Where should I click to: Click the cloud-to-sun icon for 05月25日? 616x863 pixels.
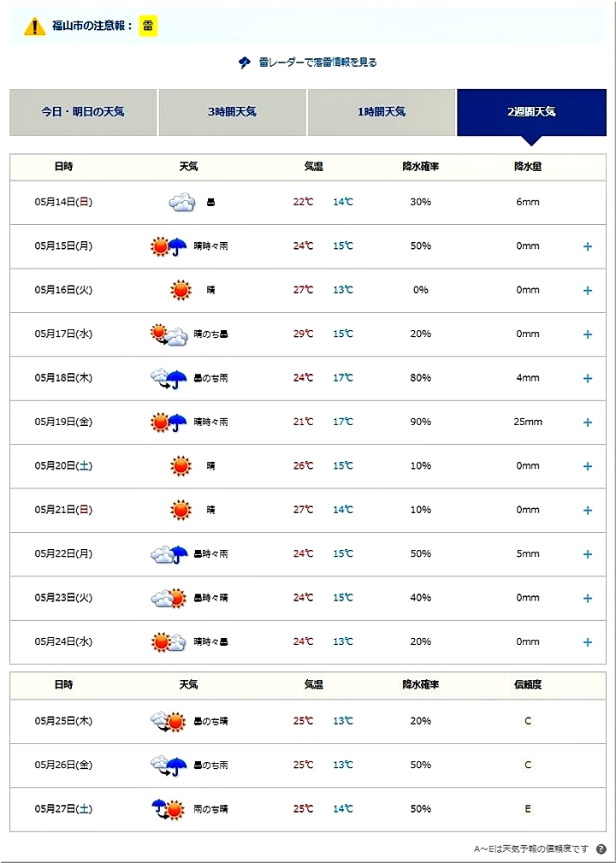(169, 721)
